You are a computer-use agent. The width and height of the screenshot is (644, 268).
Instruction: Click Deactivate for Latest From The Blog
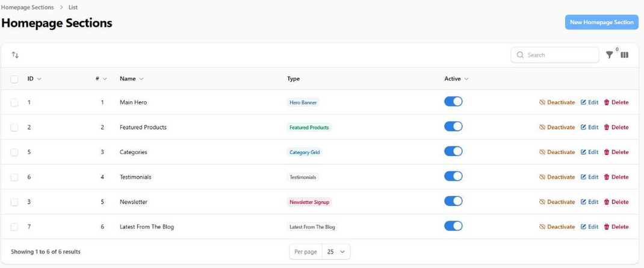557,227
